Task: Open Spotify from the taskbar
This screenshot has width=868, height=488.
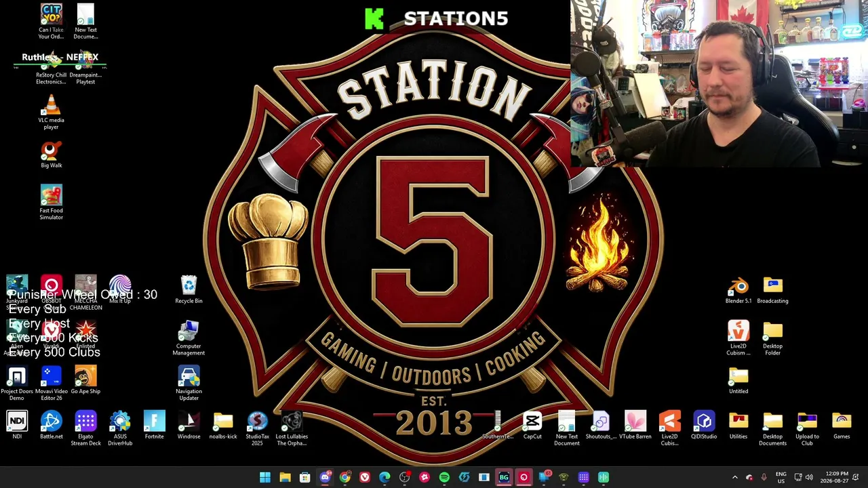Action: click(444, 477)
